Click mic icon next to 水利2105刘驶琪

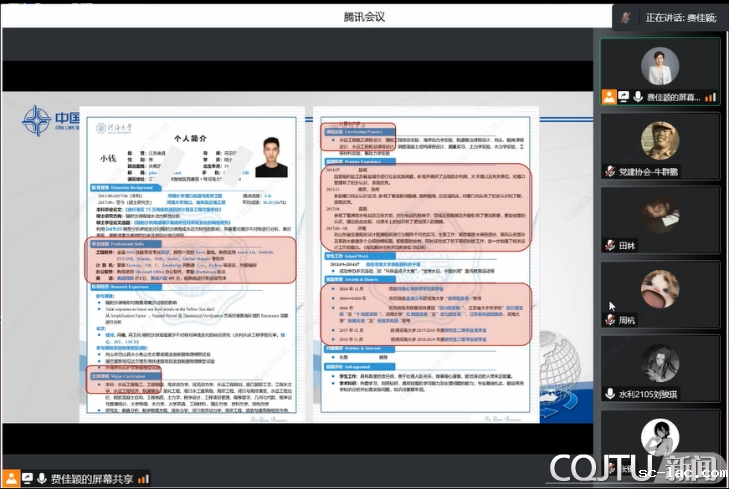coord(610,394)
